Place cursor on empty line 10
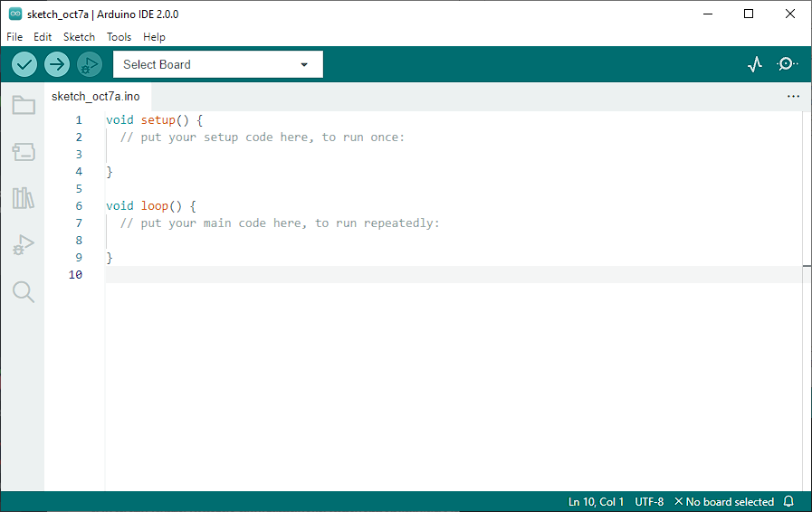Viewport: 812px width, 512px height. point(454,275)
